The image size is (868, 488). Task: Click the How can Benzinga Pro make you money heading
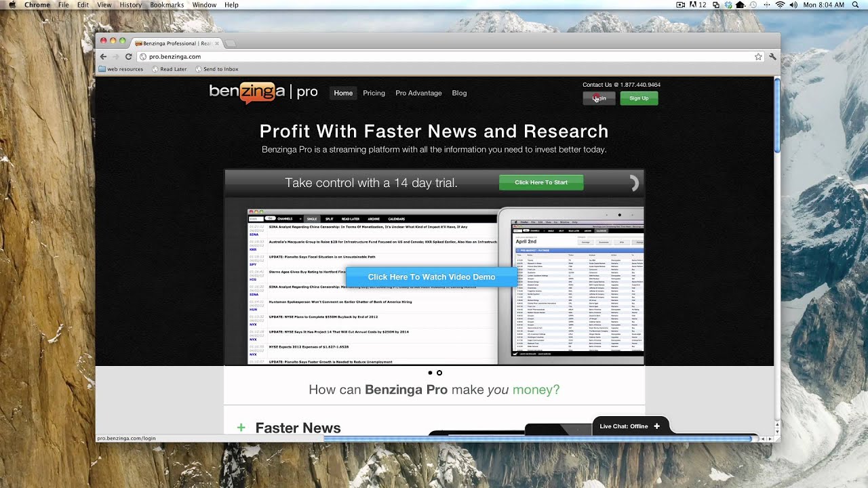(434, 390)
